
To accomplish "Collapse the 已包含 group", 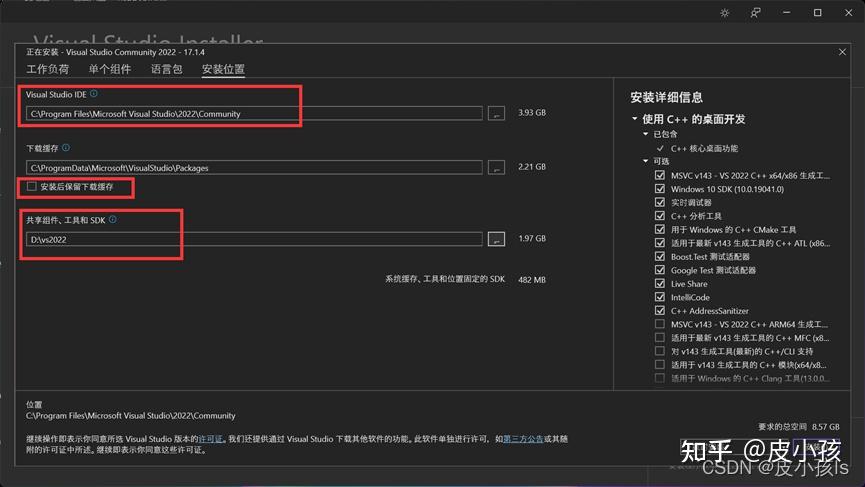I will [x=645, y=134].
